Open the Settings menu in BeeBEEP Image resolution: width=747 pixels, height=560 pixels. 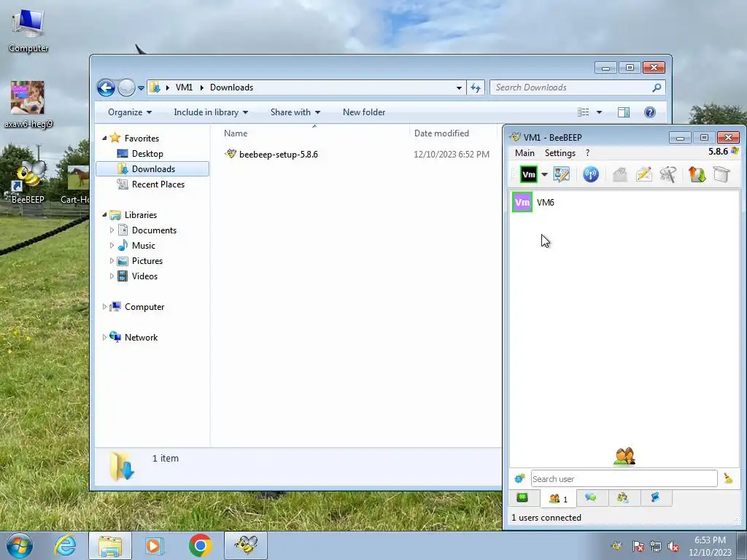(x=560, y=153)
